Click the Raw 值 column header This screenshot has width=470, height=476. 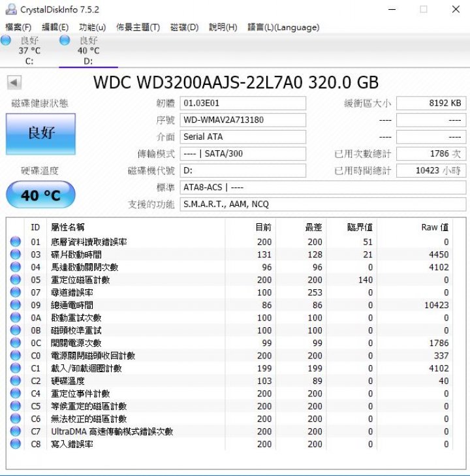tap(434, 227)
